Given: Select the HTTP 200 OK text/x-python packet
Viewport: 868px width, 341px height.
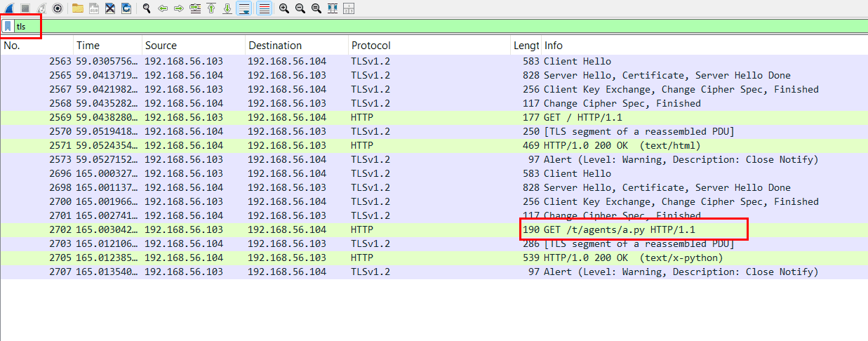Looking at the screenshot, I should [421, 258].
